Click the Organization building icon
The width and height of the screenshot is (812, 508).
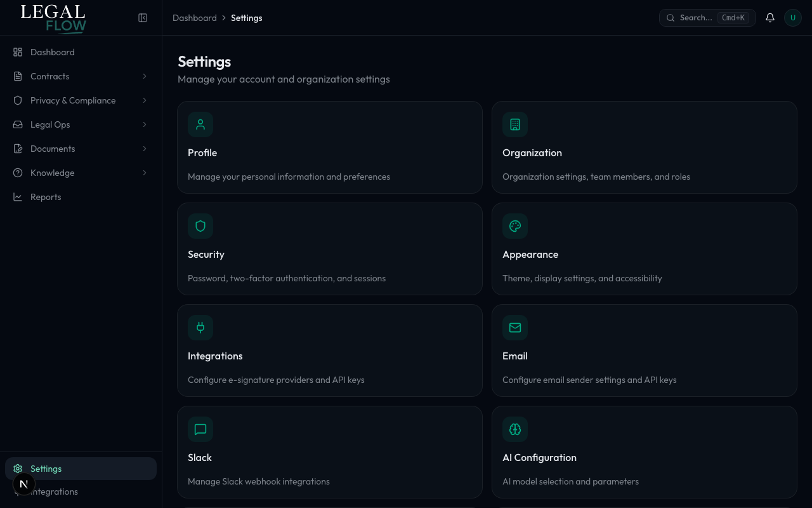tap(515, 124)
